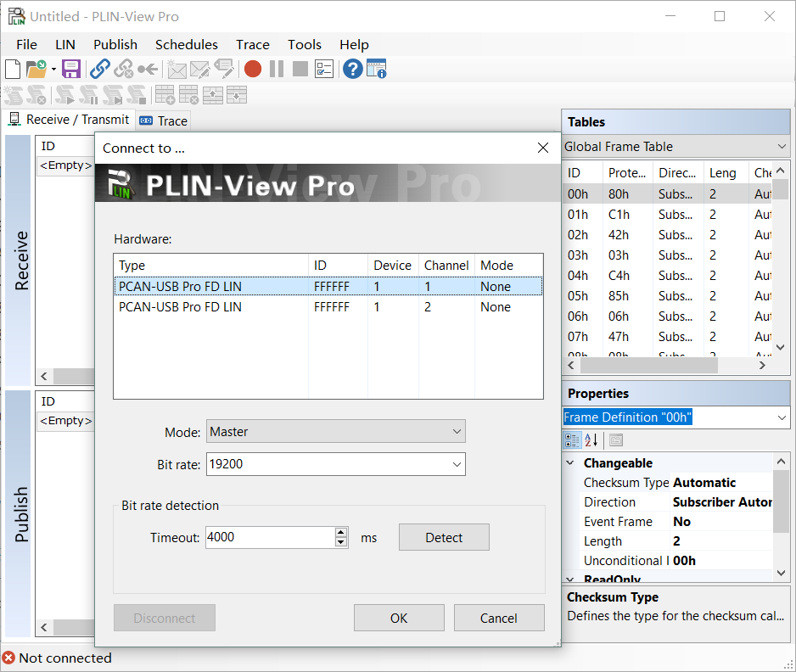Click the Disconnect broken-link toolbar icon
This screenshot has height=672, width=796.
[x=123, y=69]
